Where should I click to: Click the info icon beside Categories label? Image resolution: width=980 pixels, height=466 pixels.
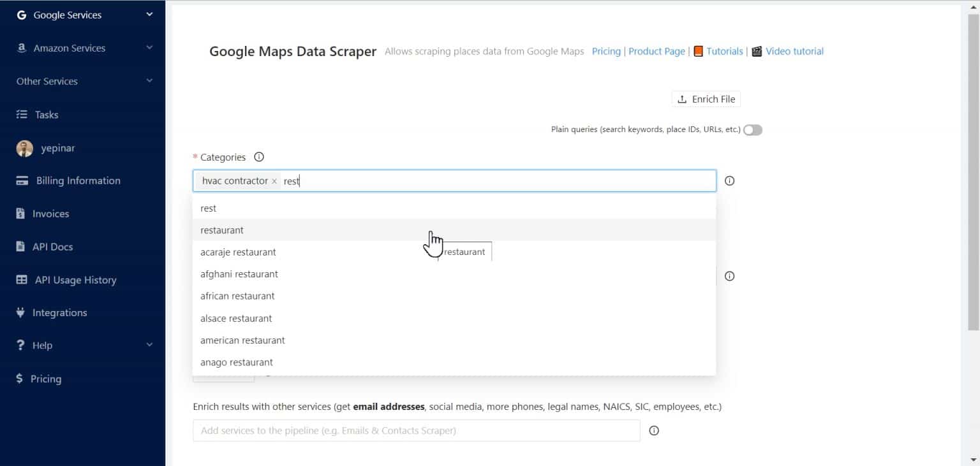coord(258,156)
